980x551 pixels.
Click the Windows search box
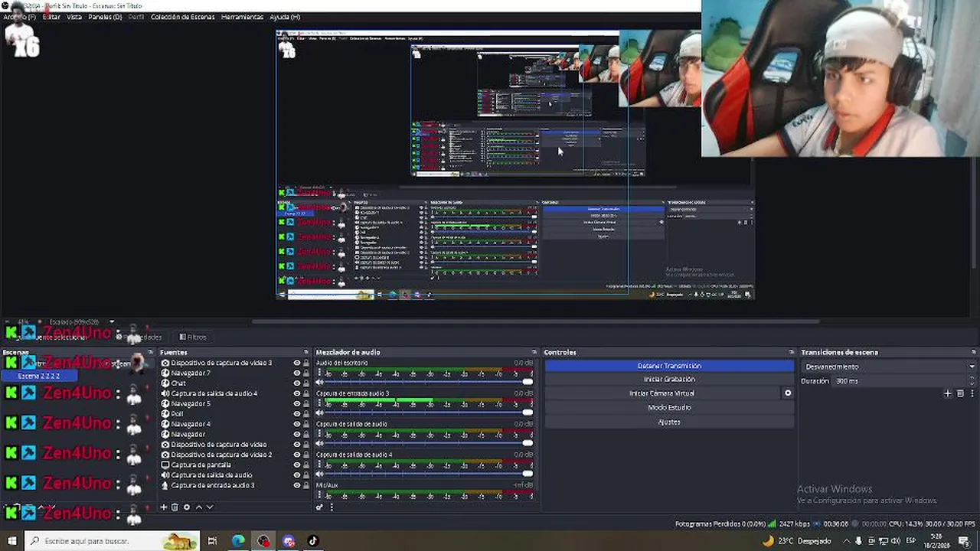113,541
